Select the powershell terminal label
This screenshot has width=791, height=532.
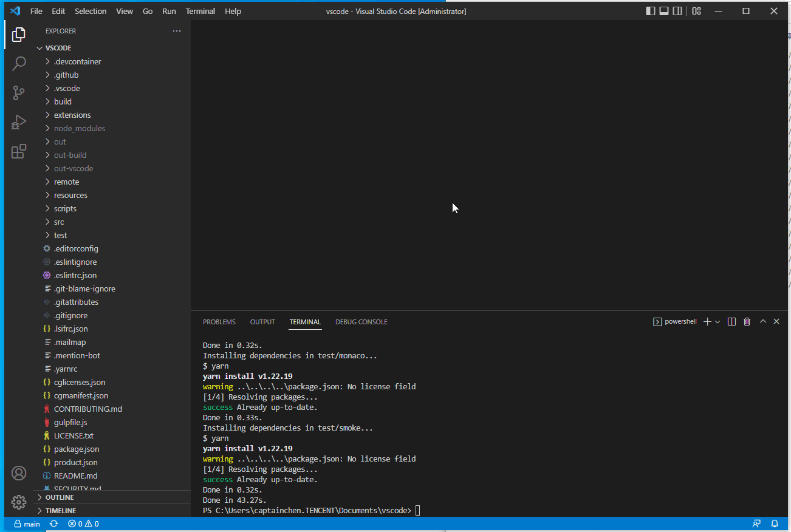tap(675, 322)
